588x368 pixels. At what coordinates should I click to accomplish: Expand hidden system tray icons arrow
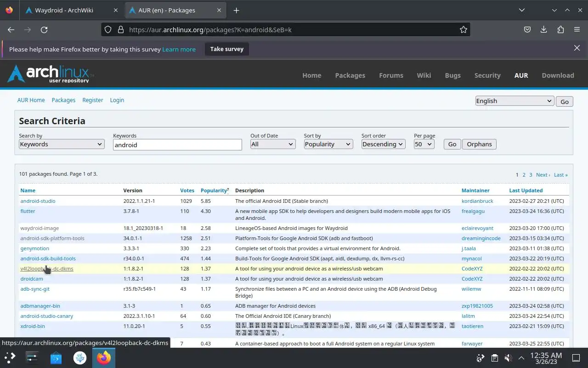click(521, 358)
